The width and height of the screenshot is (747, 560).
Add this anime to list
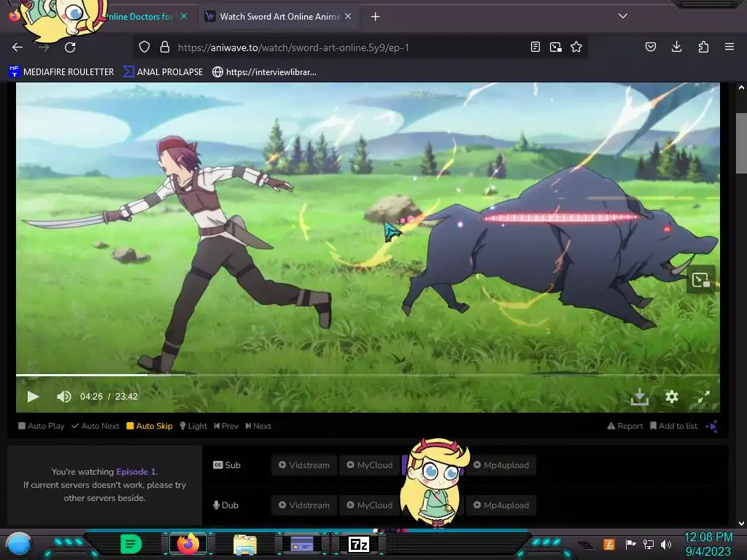[x=673, y=426]
